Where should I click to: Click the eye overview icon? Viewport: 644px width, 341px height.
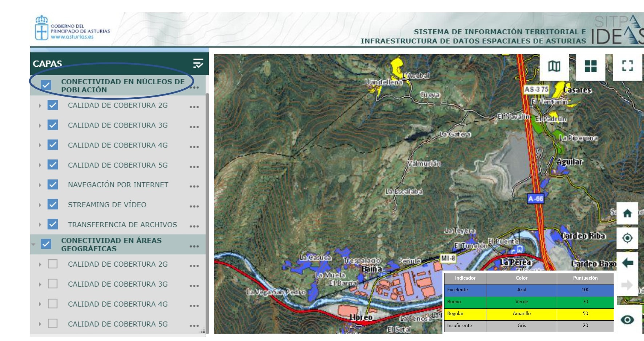627,320
